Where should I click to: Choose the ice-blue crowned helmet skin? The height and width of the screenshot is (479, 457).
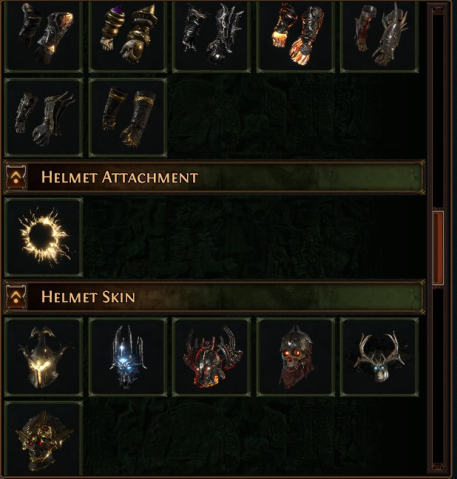[128, 357]
